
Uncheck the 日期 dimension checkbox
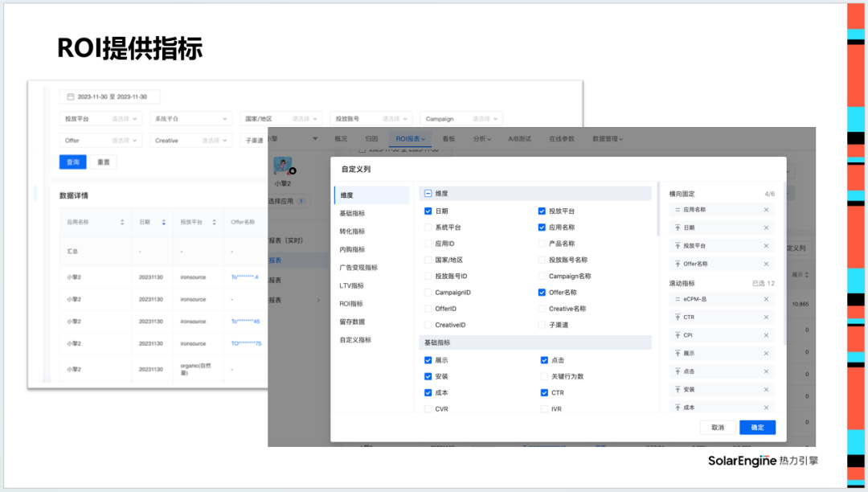pyautogui.click(x=428, y=210)
